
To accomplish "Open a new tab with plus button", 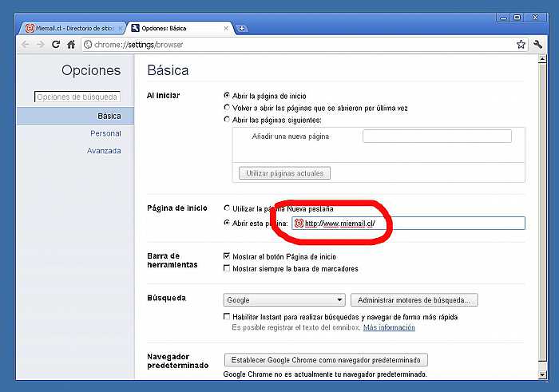I will coord(242,29).
